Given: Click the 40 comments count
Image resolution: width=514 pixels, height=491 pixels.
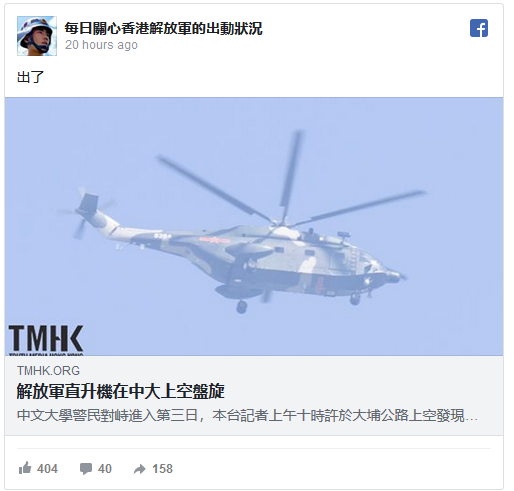Looking at the screenshot, I should [105, 469].
